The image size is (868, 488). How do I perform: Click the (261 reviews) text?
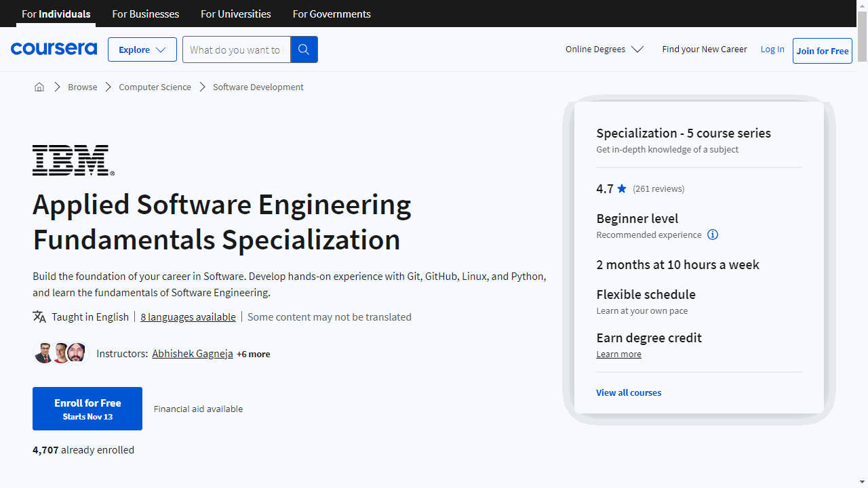click(658, 188)
